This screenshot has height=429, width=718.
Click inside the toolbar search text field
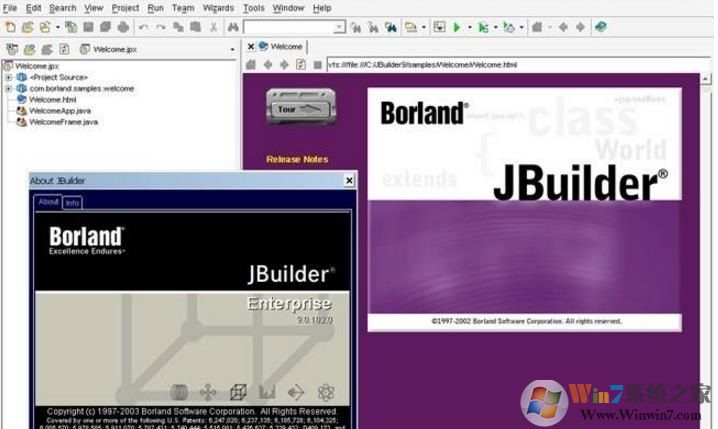(289, 27)
